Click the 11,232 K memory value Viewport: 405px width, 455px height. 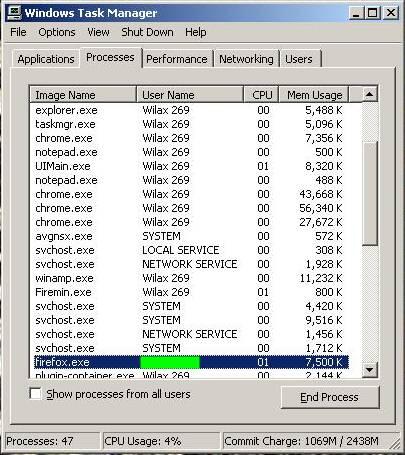[x=321, y=278]
